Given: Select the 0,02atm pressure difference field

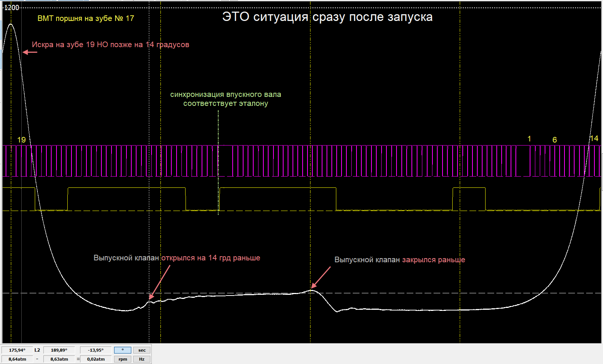Looking at the screenshot, I should coord(96,359).
